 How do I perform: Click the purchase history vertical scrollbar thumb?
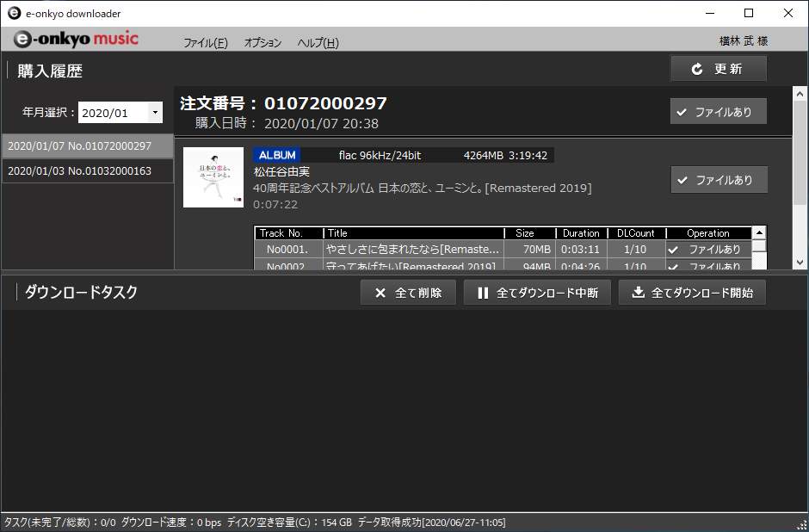(x=800, y=152)
